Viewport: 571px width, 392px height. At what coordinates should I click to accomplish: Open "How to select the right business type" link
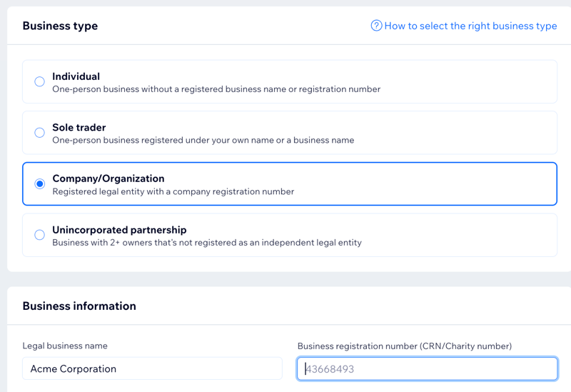(x=470, y=26)
